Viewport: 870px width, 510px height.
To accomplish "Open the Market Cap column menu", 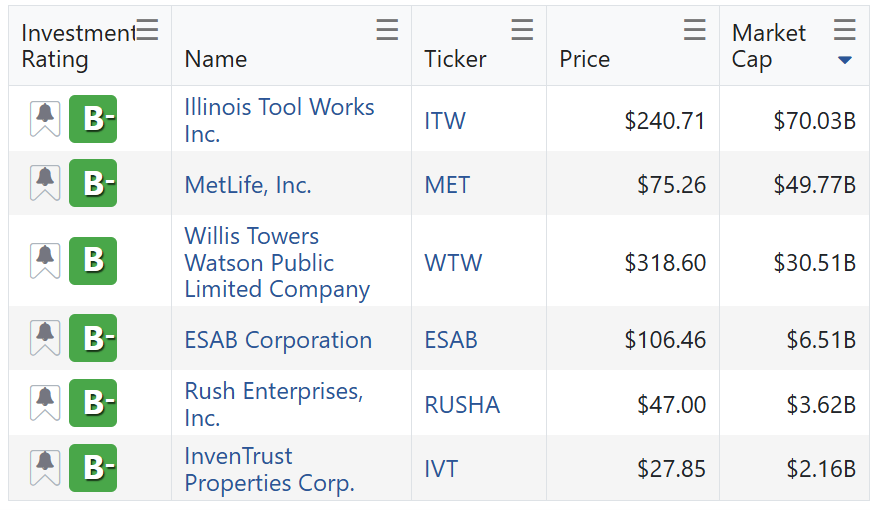I will pyautogui.click(x=845, y=31).
